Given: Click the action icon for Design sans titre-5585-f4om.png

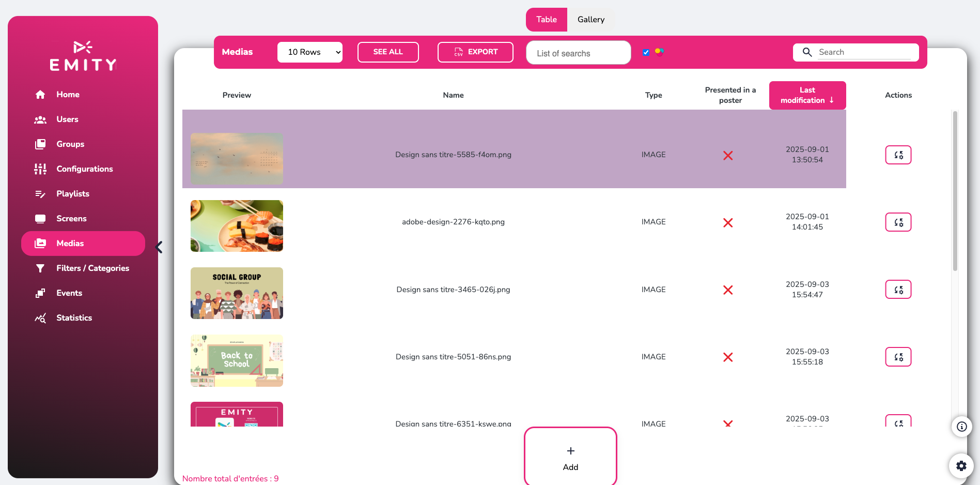Looking at the screenshot, I should click(x=898, y=155).
